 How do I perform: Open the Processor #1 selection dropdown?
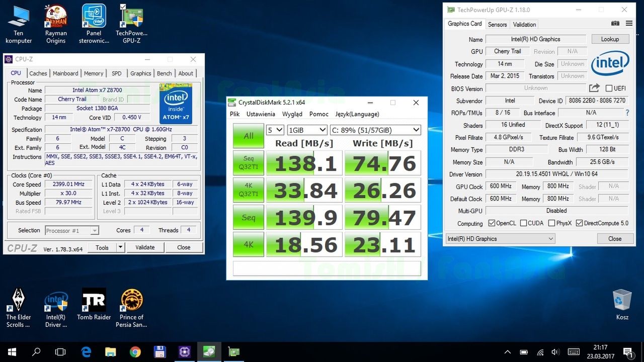click(x=72, y=231)
